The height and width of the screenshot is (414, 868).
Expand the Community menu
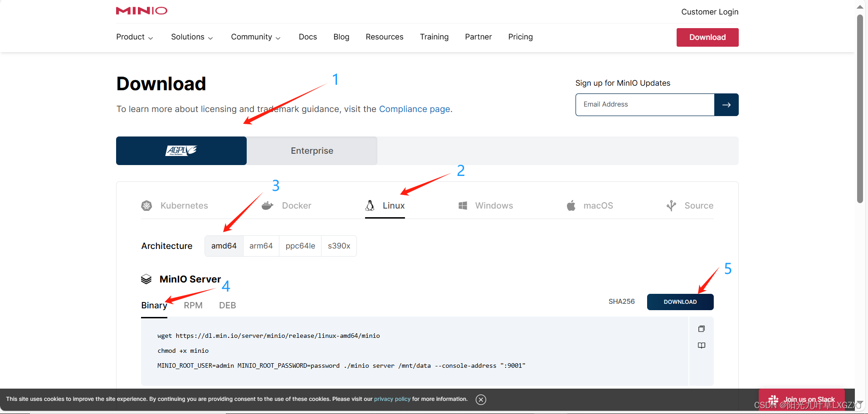pos(256,37)
